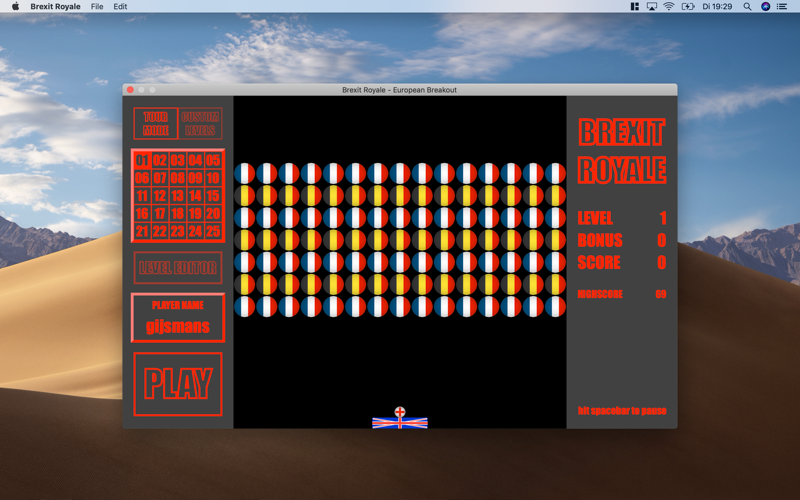The width and height of the screenshot is (800, 500).
Task: Select level 22
Action: (160, 231)
